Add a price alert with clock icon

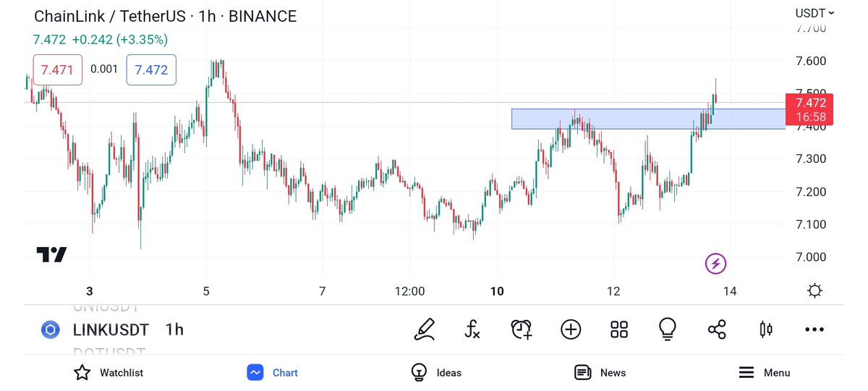(522, 329)
